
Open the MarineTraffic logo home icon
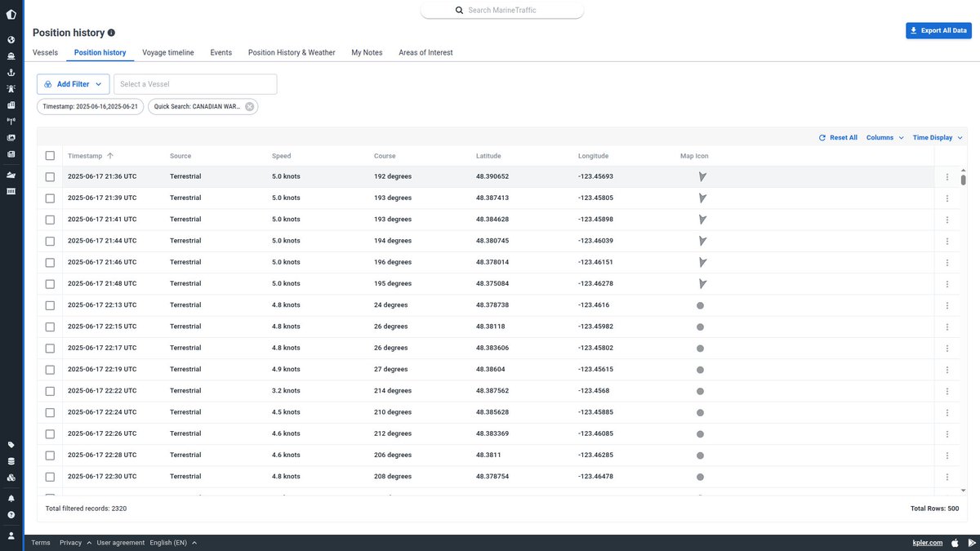click(x=11, y=14)
